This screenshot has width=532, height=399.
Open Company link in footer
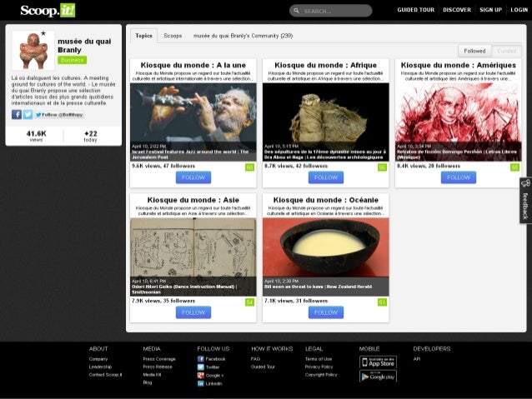(98, 359)
